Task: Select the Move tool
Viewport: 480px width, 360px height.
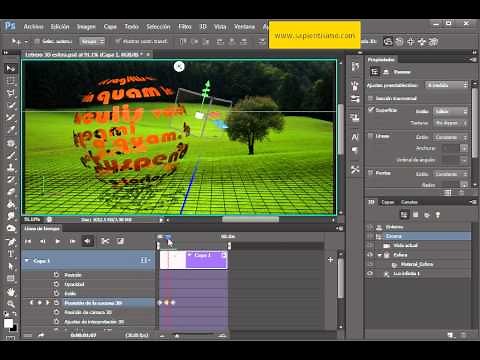Action: pos(11,68)
